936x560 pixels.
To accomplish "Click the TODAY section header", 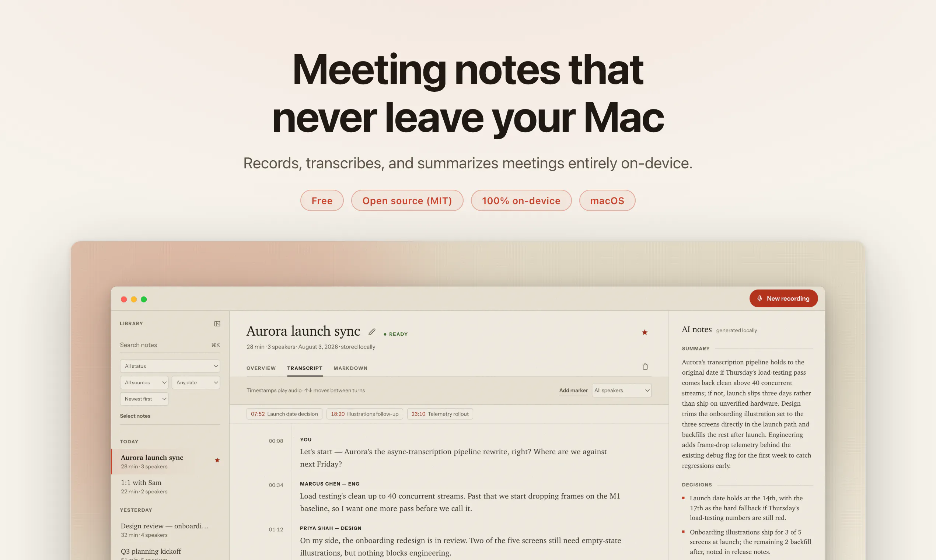I will click(x=129, y=441).
